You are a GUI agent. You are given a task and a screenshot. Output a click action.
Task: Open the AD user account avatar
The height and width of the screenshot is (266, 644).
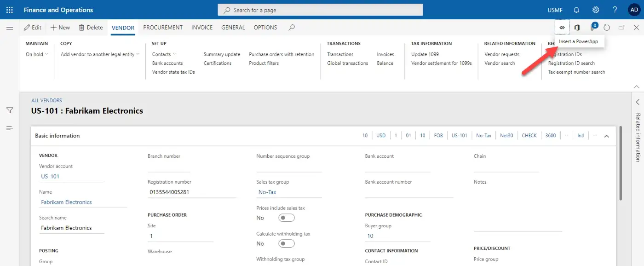point(634,10)
